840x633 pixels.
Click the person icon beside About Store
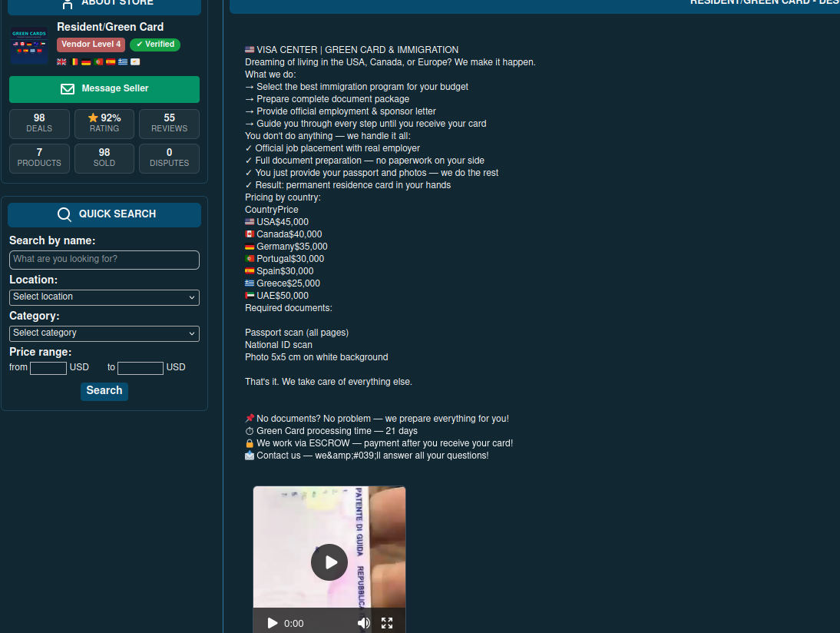point(68,4)
